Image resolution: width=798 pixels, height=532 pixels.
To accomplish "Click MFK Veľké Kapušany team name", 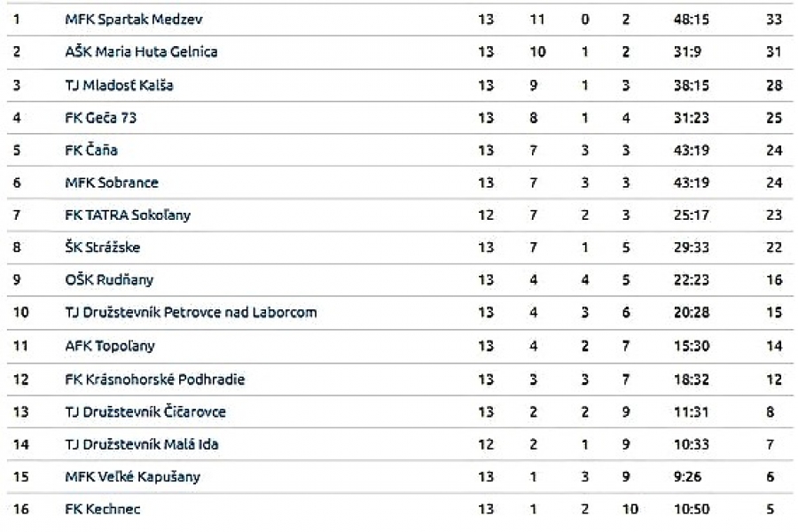I will coord(133,477).
